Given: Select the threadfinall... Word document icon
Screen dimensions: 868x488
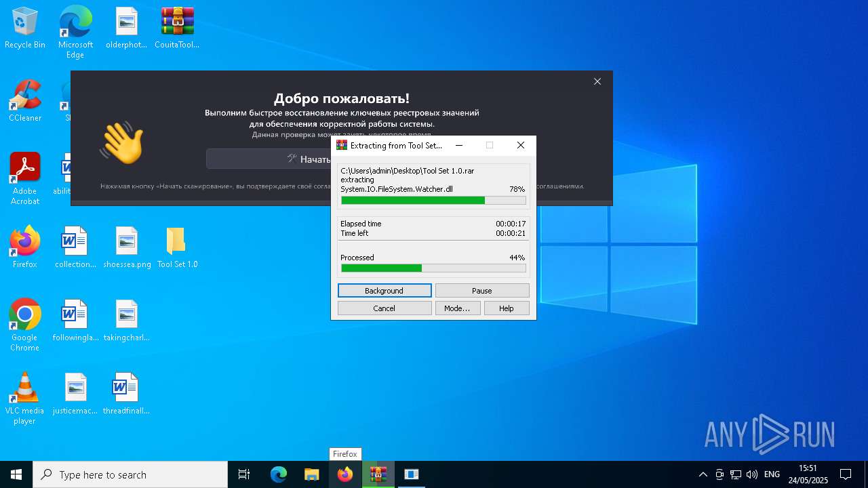Looking at the screenshot, I should pyautogui.click(x=126, y=394).
